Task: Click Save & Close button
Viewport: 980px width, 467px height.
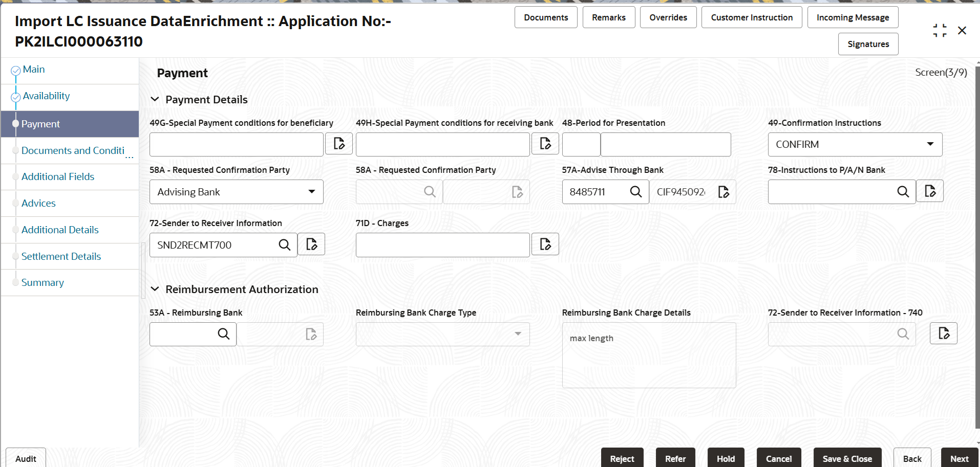Action: (x=847, y=458)
